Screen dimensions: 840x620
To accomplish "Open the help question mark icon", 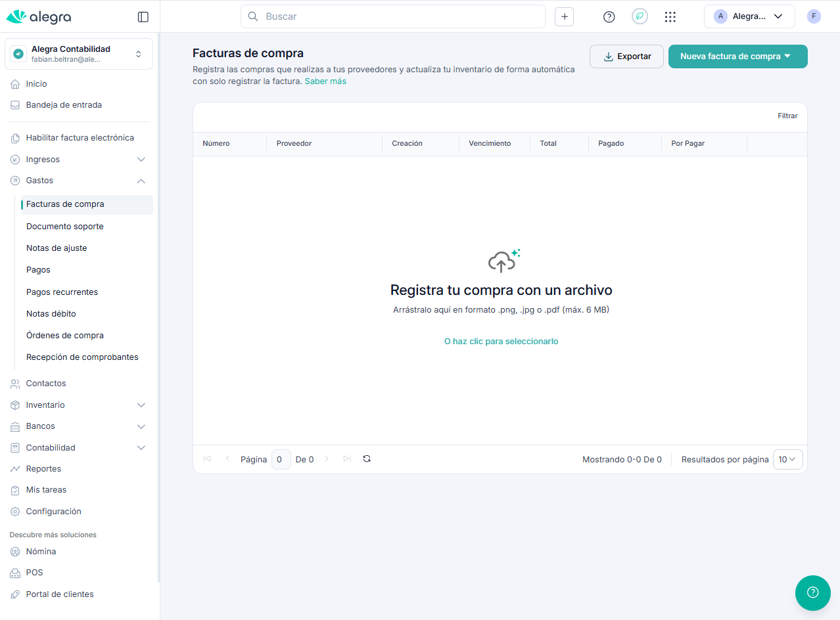I will tap(609, 17).
